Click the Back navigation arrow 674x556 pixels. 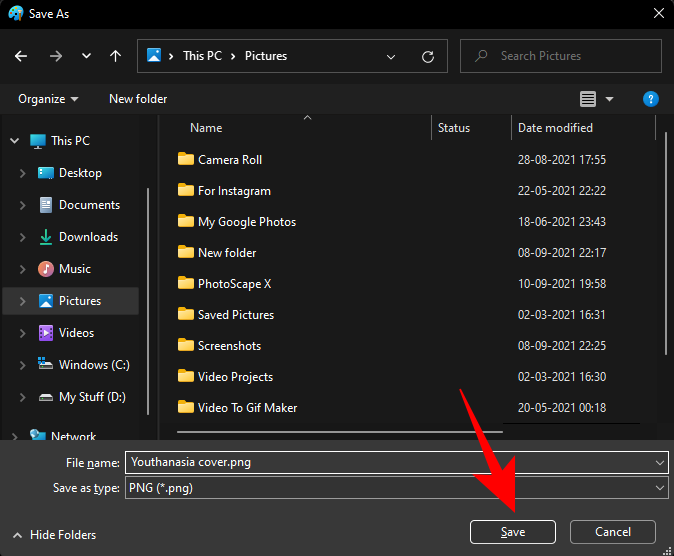(21, 57)
